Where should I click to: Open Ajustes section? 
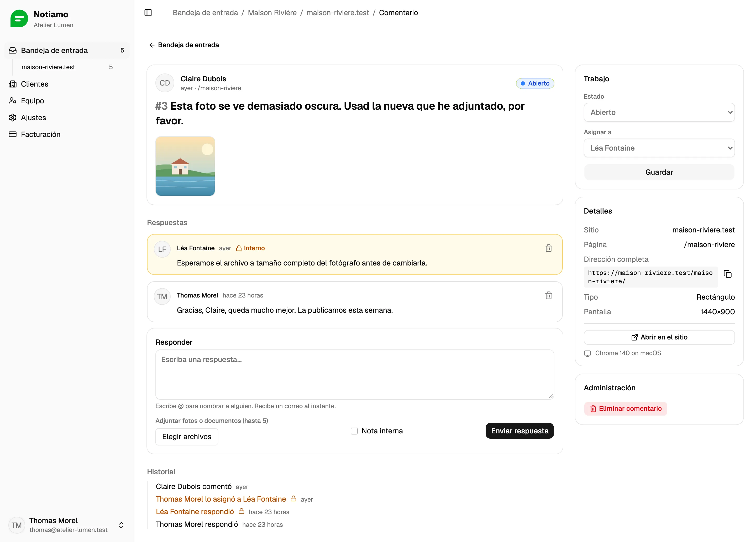[x=67, y=118]
